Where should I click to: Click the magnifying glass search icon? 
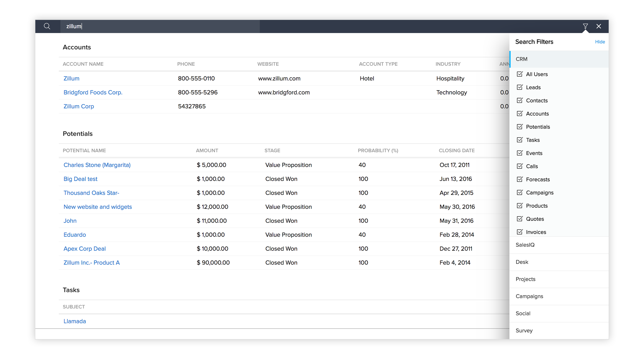tap(47, 26)
